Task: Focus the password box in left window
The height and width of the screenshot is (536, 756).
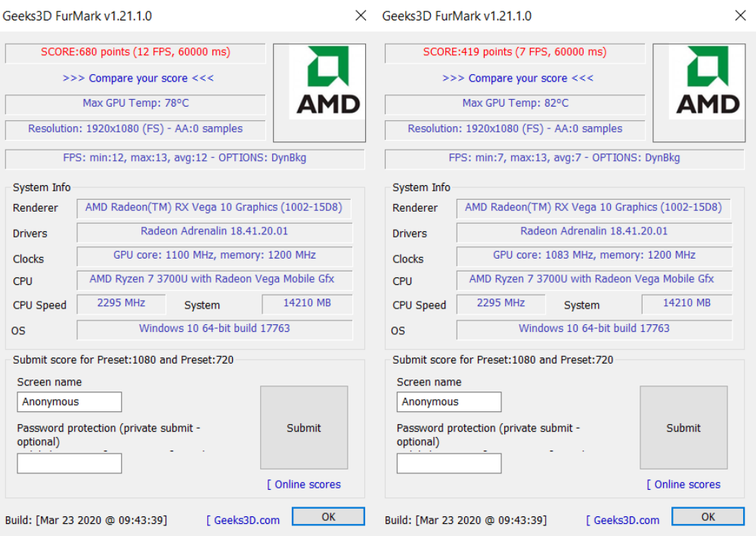Action: 69,463
